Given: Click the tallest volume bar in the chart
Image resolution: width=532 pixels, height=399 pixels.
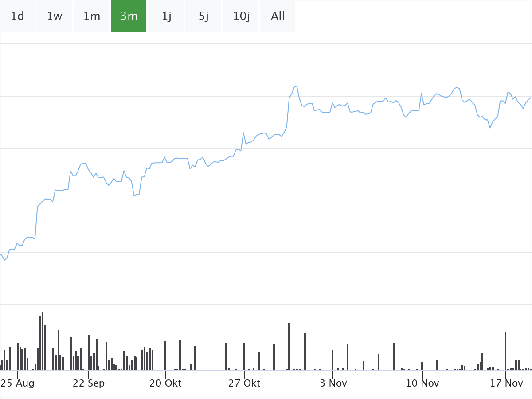Looking at the screenshot, I should (43, 341).
